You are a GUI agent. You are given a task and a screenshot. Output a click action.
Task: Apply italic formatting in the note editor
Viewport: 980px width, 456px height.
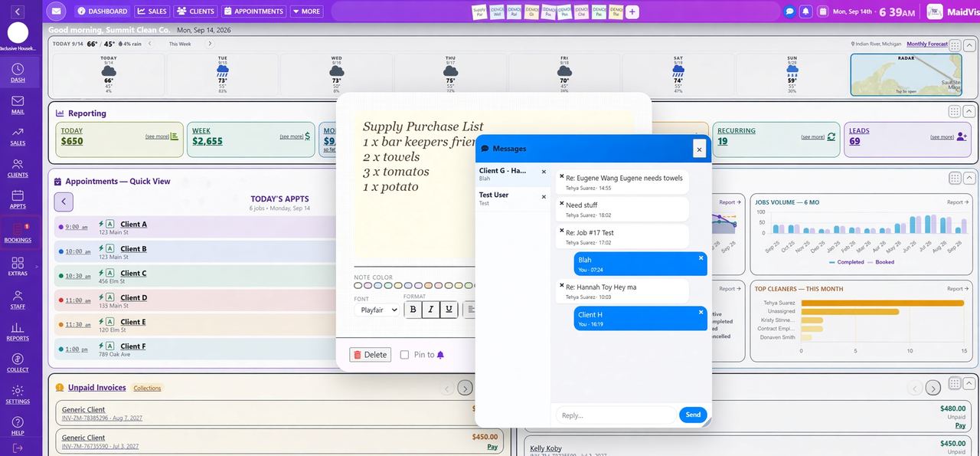431,310
